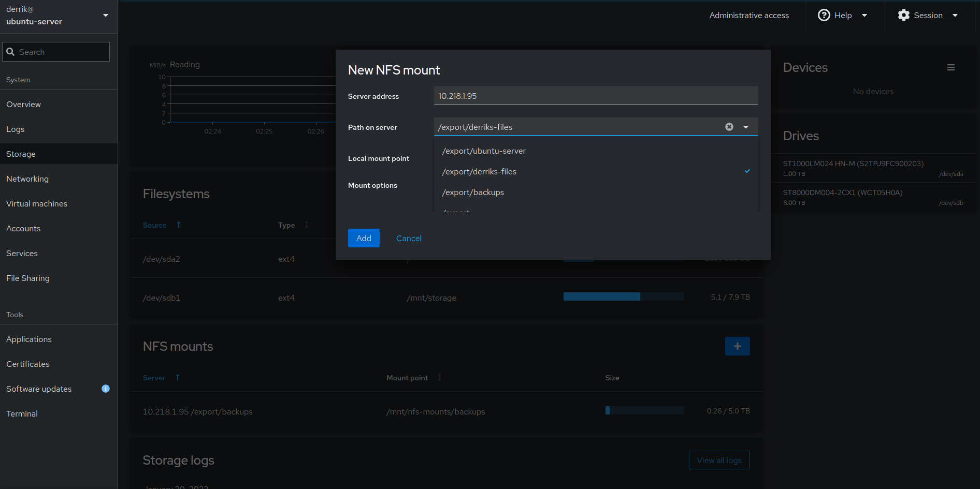
Task: Cancel the New NFS mount dialog
Action: [409, 238]
